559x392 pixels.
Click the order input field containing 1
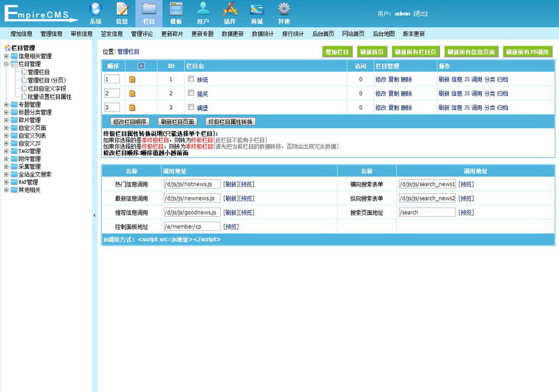[x=112, y=79]
